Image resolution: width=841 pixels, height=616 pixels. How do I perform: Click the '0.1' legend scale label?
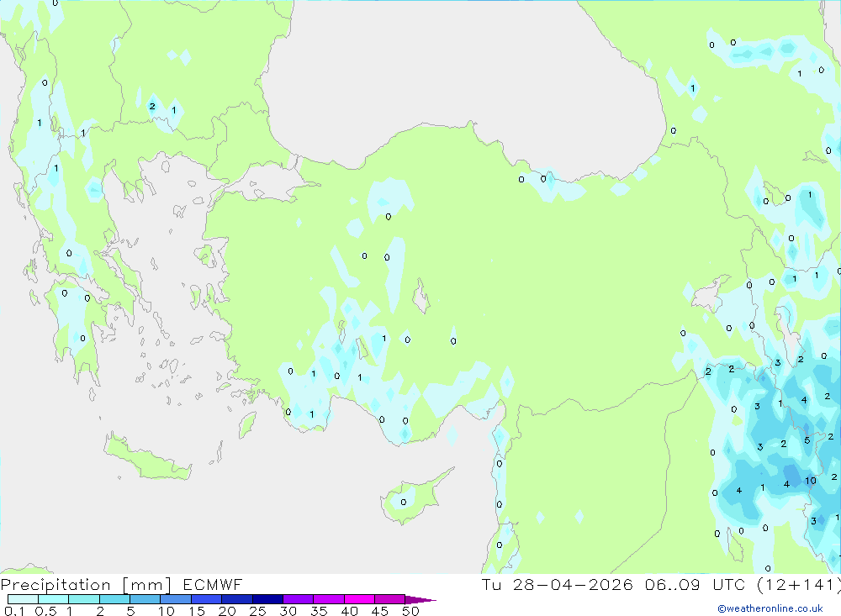tap(14, 611)
